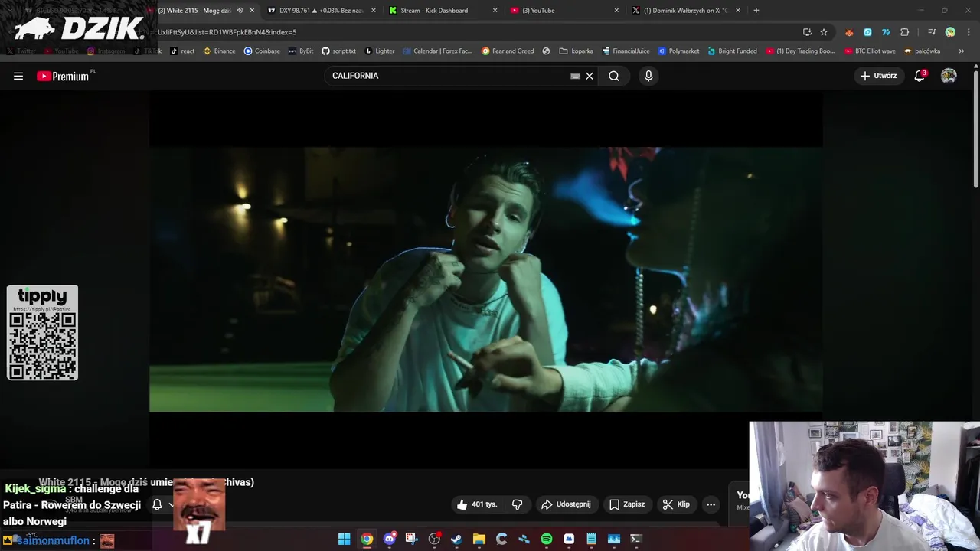Open File Explorer from taskbar

pos(479,539)
